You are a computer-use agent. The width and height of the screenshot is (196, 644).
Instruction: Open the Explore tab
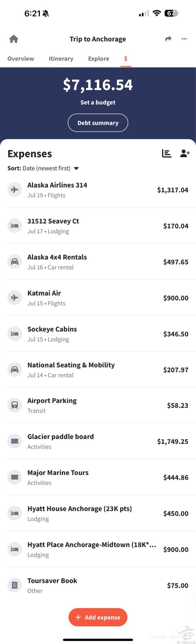[98, 59]
